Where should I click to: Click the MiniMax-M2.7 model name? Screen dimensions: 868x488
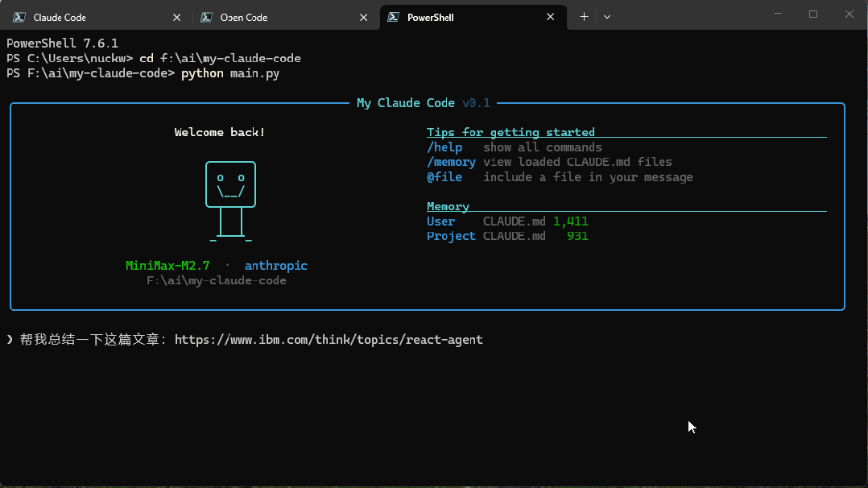(x=167, y=266)
